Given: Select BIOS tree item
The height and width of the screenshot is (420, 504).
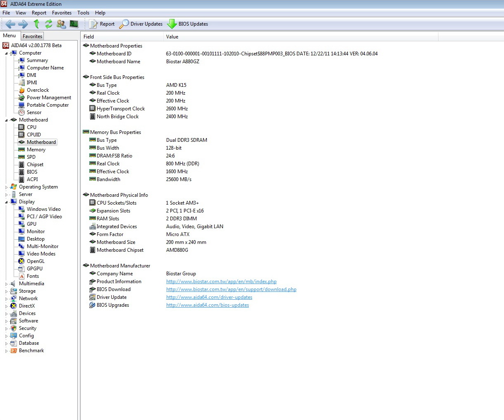Looking at the screenshot, I should tap(32, 172).
